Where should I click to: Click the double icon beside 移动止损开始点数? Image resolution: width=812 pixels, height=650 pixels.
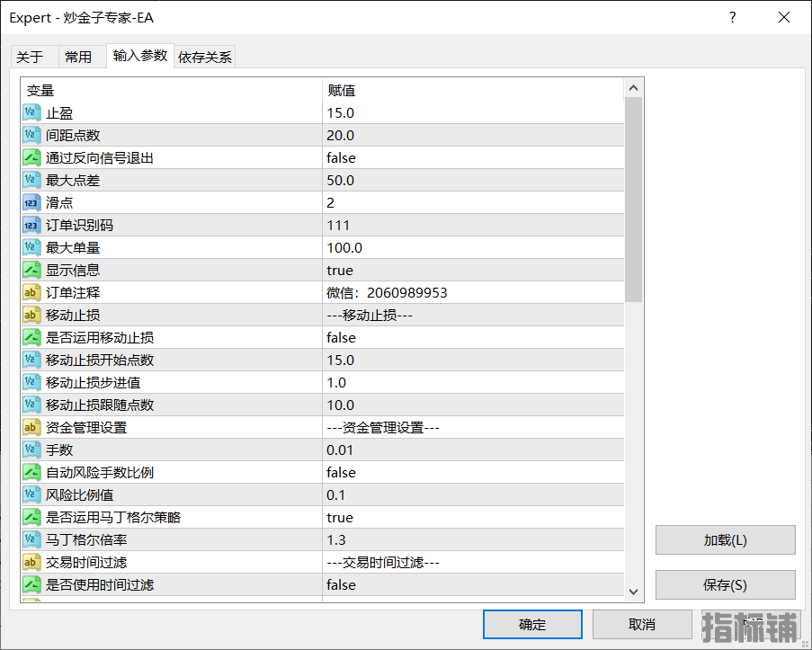(x=31, y=360)
